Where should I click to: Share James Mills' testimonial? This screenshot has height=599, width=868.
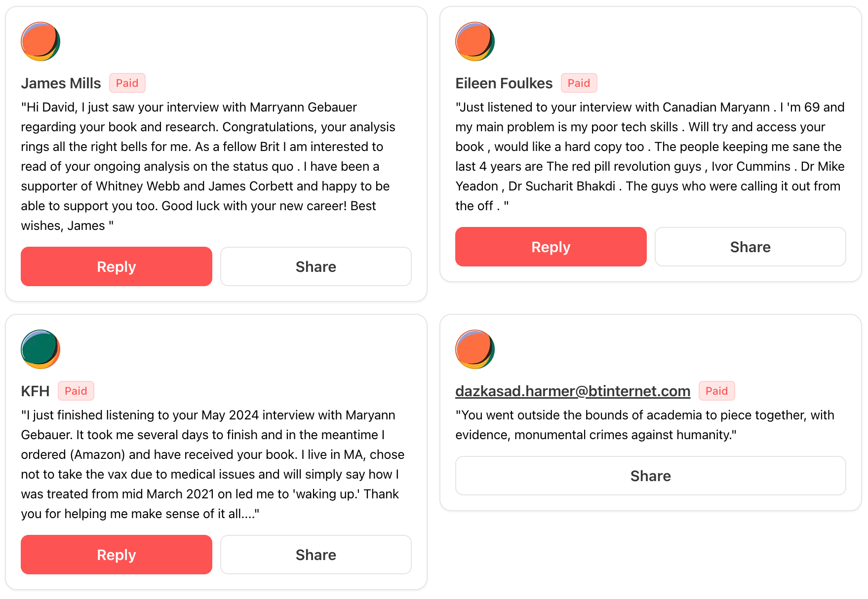(316, 266)
